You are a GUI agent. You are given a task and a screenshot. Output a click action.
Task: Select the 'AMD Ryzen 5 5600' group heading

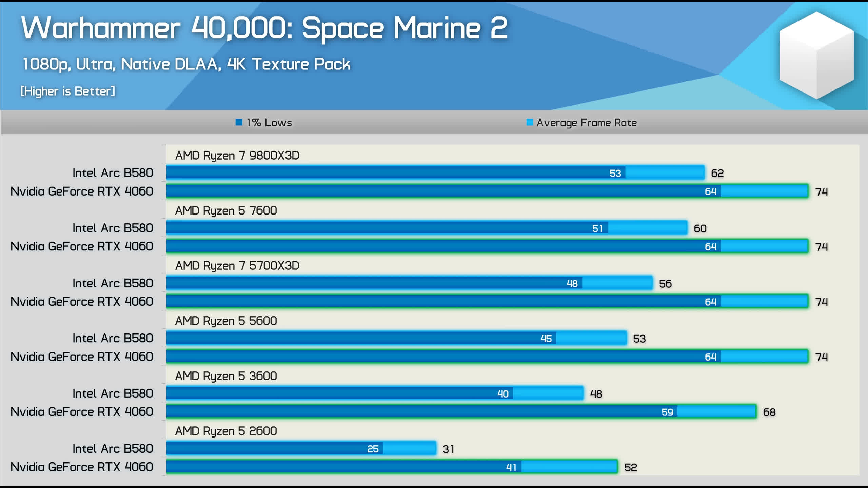(x=226, y=321)
